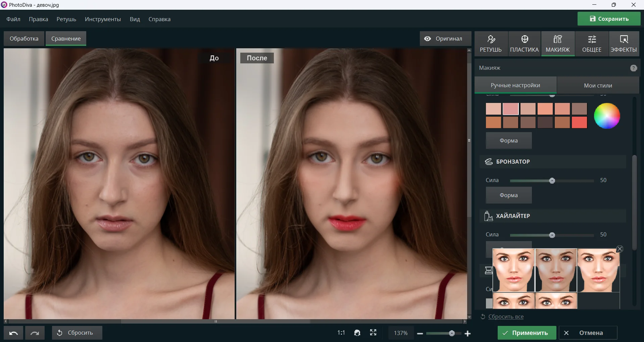Choose the second highlighter shape thumbnail

556,270
